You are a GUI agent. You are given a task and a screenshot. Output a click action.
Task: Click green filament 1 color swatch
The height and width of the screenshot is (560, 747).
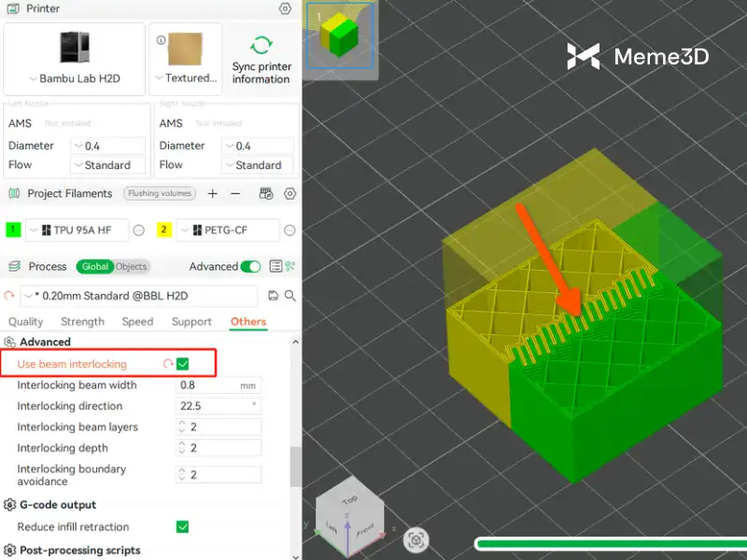[x=13, y=231]
